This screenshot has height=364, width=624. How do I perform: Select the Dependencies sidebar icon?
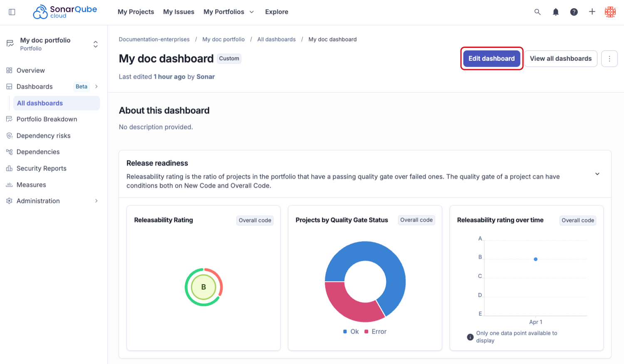tap(9, 151)
